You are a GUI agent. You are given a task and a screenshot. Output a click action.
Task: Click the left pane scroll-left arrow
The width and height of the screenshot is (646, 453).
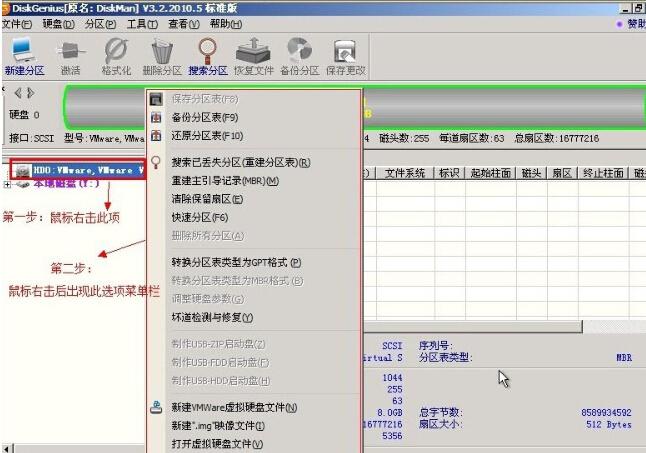pyautogui.click(x=7, y=448)
